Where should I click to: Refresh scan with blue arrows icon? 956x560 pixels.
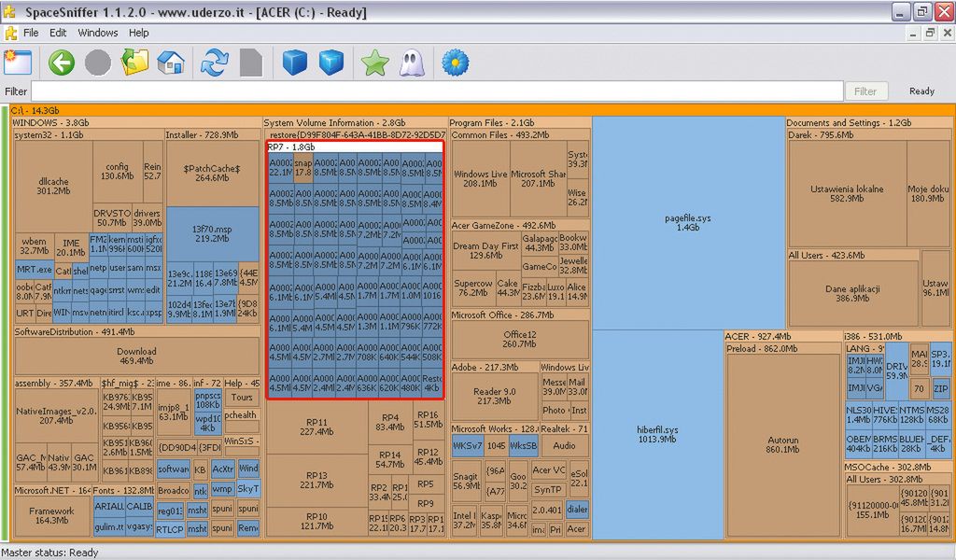(215, 63)
